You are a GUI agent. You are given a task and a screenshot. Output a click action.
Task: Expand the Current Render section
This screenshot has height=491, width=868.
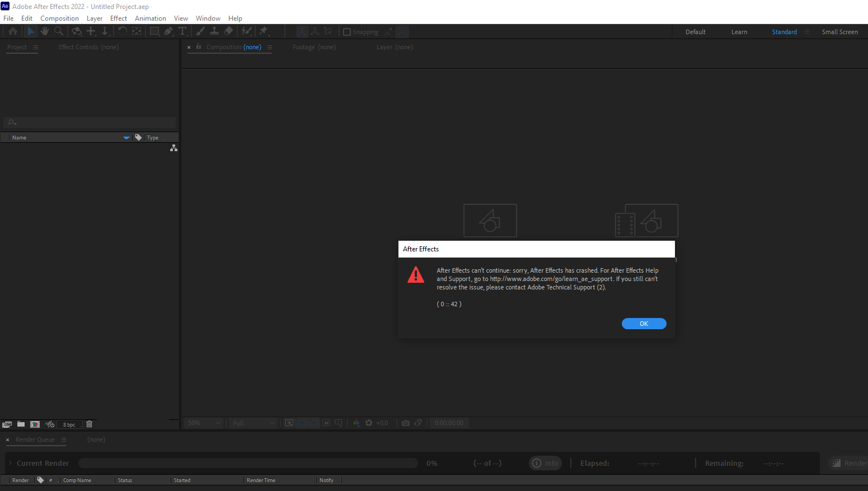(x=10, y=463)
